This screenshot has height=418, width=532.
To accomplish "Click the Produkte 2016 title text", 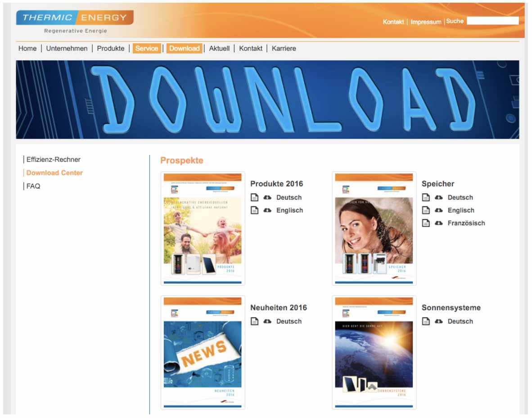I will (x=277, y=184).
